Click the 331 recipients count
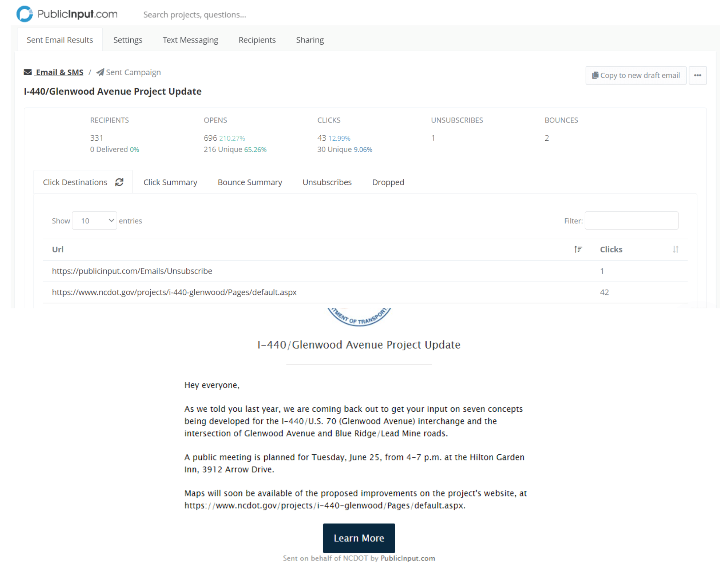728x562 pixels. tap(96, 138)
